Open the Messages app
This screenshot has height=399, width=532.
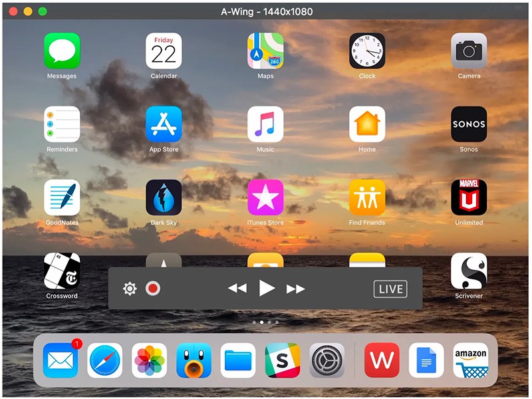pos(62,51)
